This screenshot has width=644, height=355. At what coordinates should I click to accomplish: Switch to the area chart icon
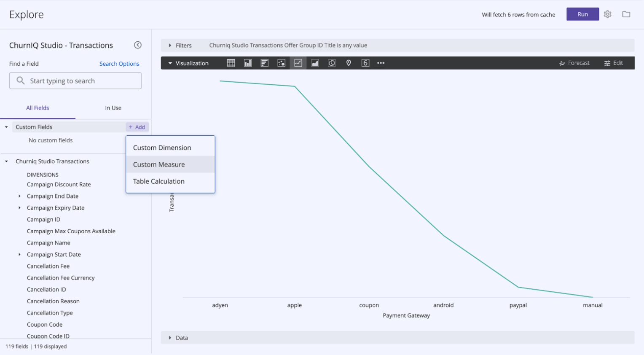click(x=315, y=63)
